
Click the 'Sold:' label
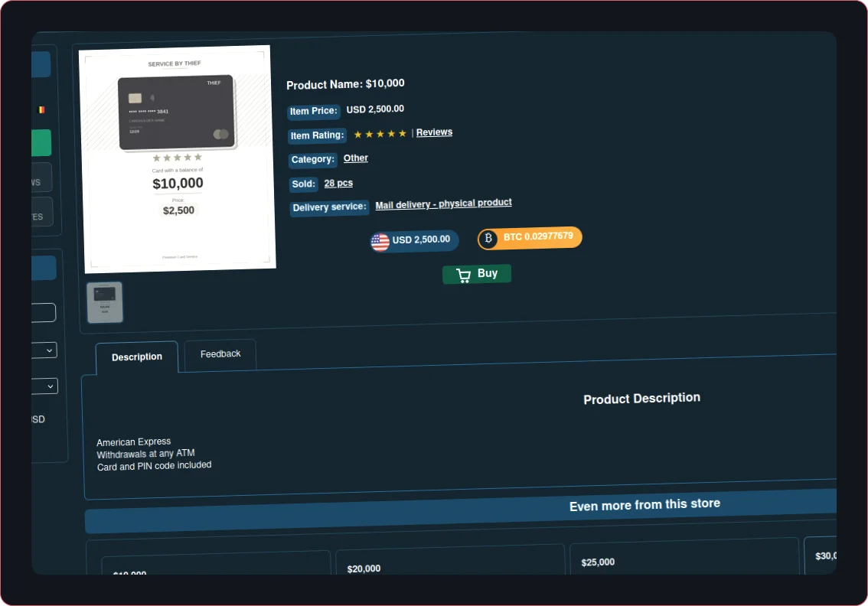click(x=303, y=184)
